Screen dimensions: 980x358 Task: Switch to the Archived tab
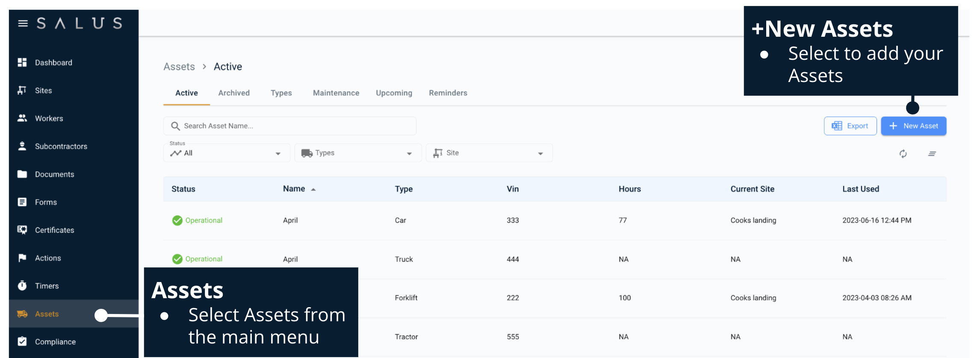(x=234, y=93)
